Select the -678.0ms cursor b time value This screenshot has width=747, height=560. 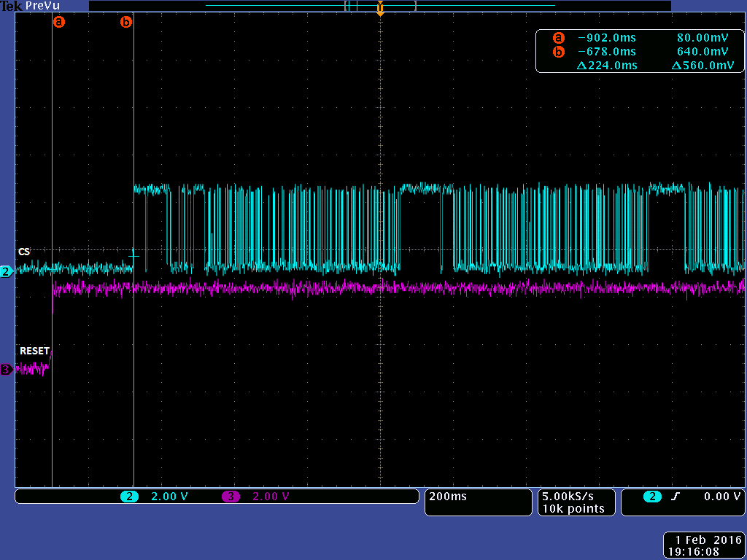(x=606, y=52)
